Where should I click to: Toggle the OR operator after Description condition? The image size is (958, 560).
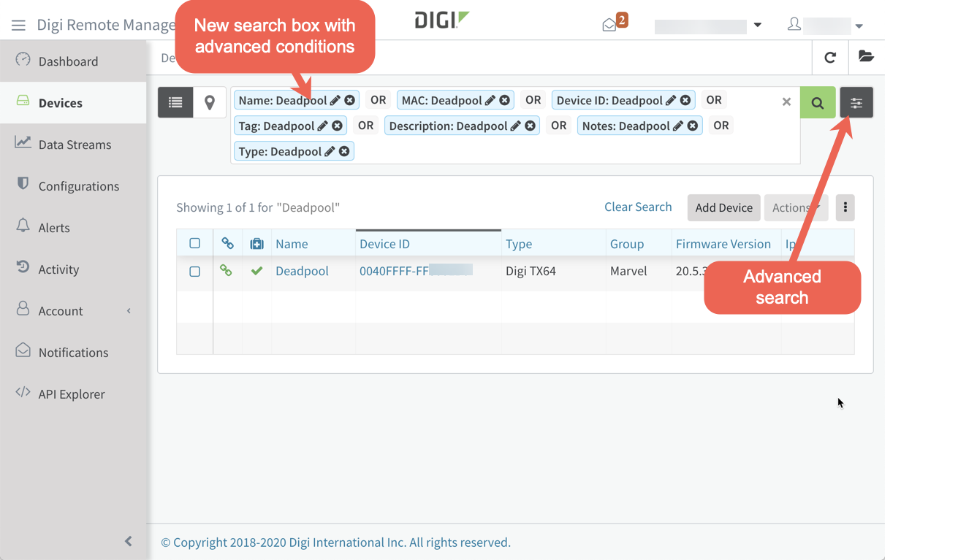click(559, 126)
